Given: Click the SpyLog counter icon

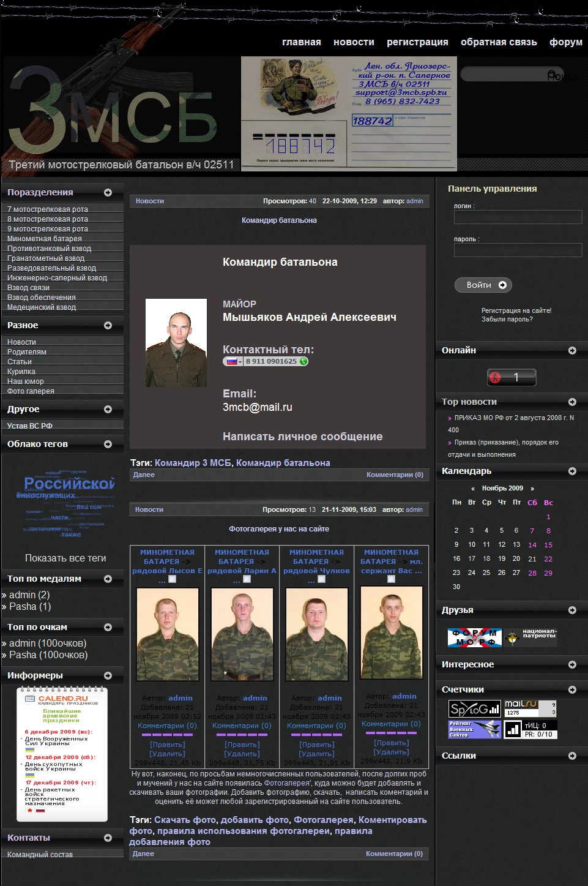Looking at the screenshot, I should pyautogui.click(x=474, y=709).
